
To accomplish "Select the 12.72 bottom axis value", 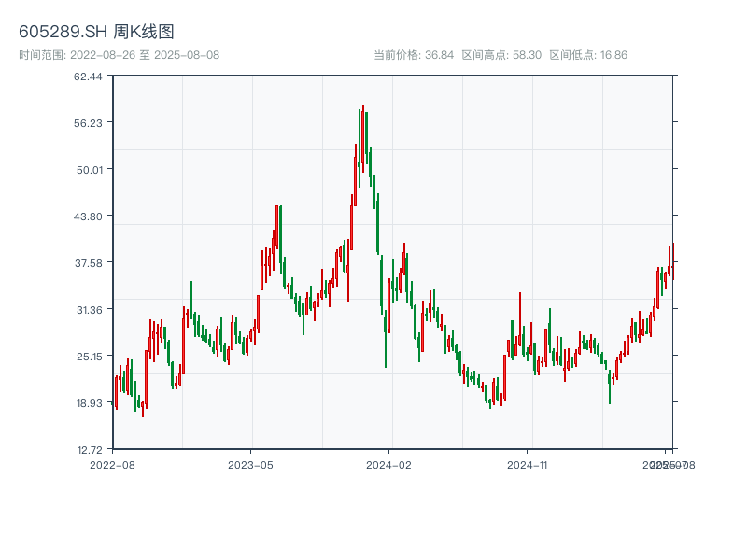I will [x=88, y=450].
